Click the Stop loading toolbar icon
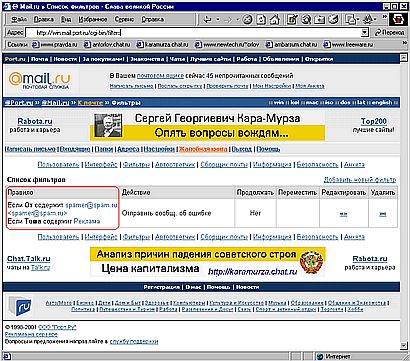 (247, 20)
